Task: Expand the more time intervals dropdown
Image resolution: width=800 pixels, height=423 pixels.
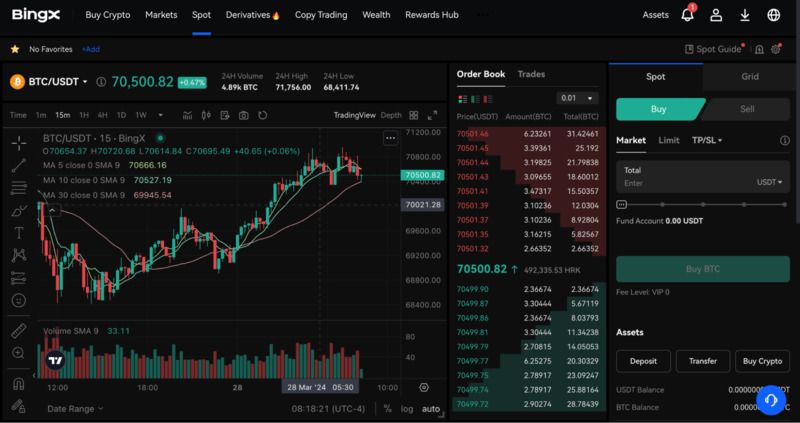Action: point(160,115)
